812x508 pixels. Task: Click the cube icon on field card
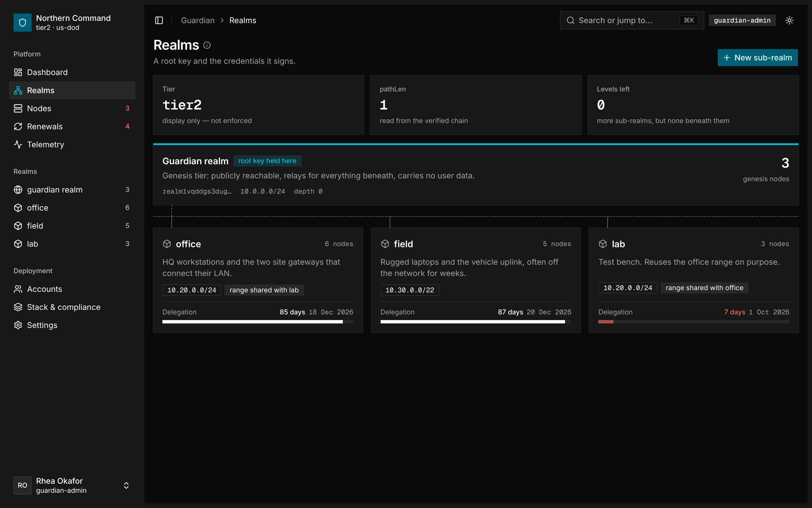click(x=385, y=244)
